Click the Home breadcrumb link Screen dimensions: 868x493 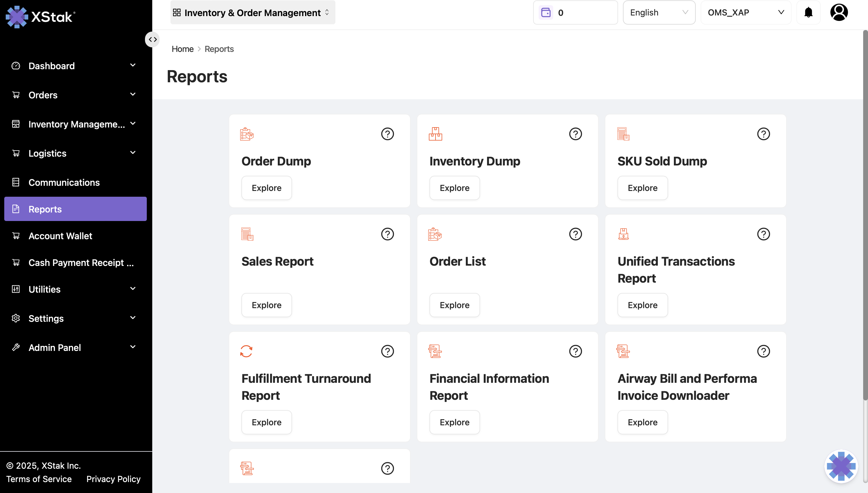tap(182, 49)
